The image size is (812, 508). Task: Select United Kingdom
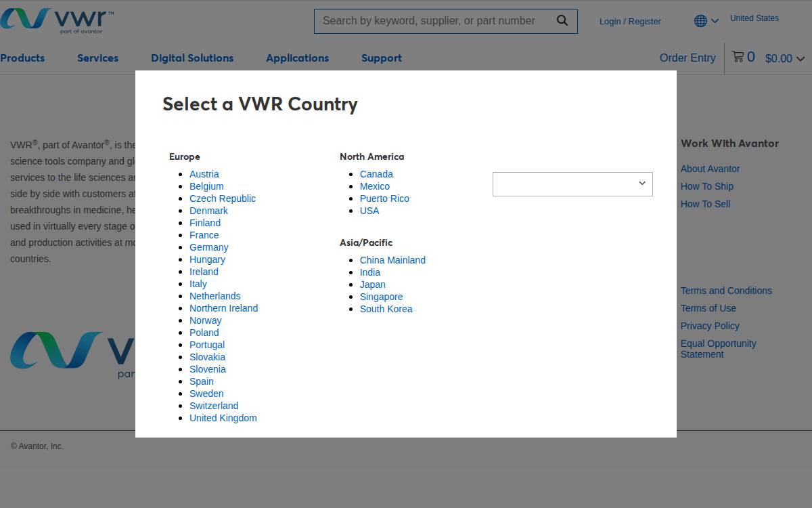(x=223, y=418)
